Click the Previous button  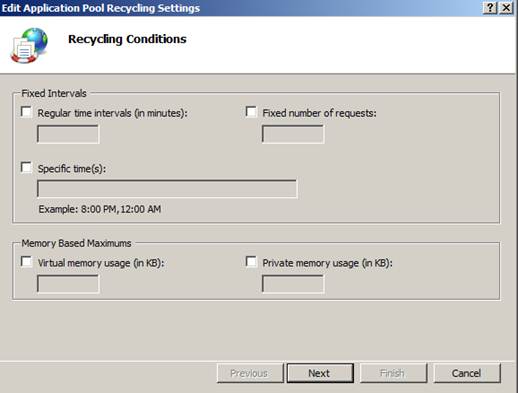point(250,373)
